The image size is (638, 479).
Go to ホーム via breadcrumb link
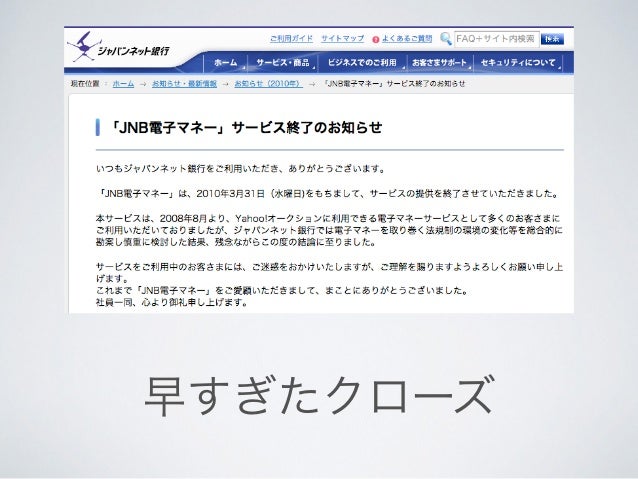123,84
